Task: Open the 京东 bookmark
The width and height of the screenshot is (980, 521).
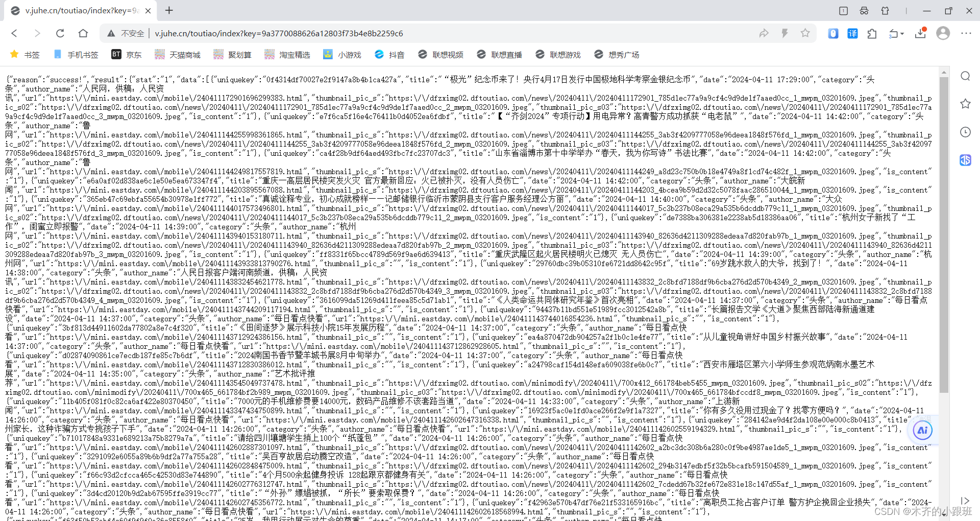Action: (x=127, y=54)
